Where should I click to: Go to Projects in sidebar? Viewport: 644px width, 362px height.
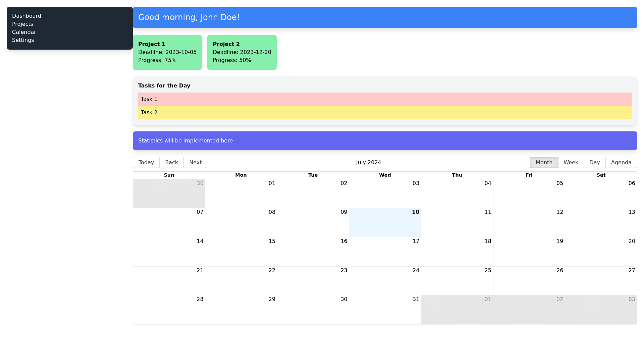(x=22, y=24)
